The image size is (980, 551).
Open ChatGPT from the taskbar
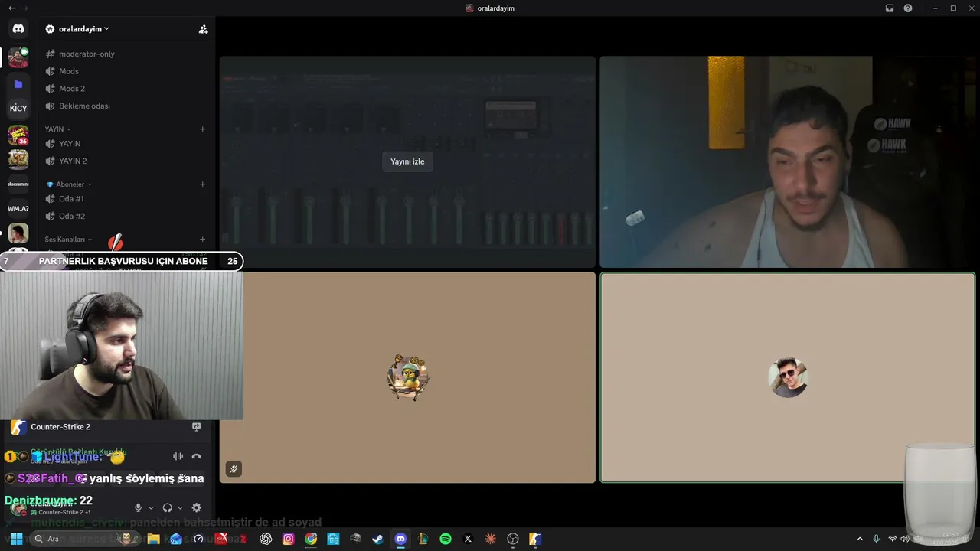266,539
